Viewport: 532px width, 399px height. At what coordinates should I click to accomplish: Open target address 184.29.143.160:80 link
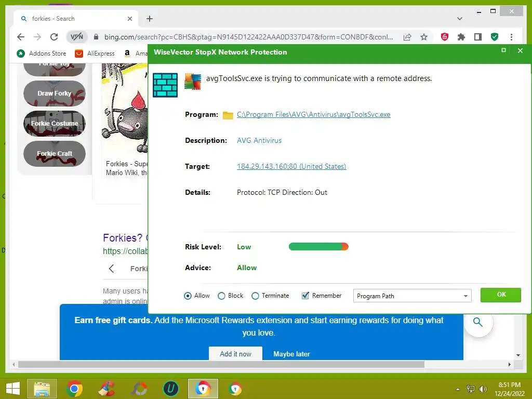click(291, 166)
